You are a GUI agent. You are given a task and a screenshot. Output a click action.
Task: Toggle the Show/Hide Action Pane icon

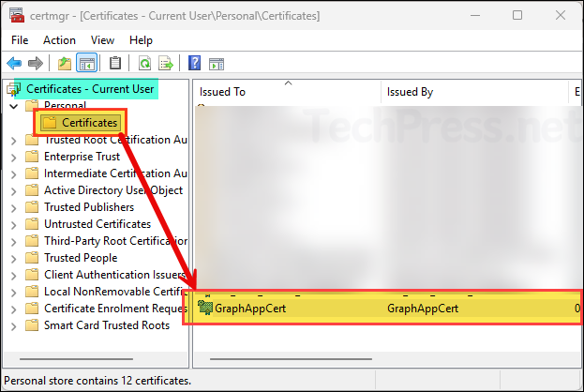(216, 63)
